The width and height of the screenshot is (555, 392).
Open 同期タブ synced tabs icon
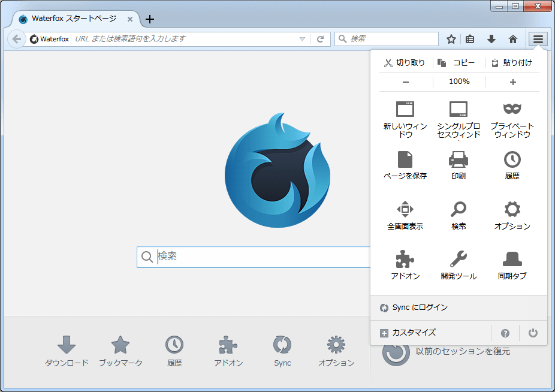click(512, 264)
